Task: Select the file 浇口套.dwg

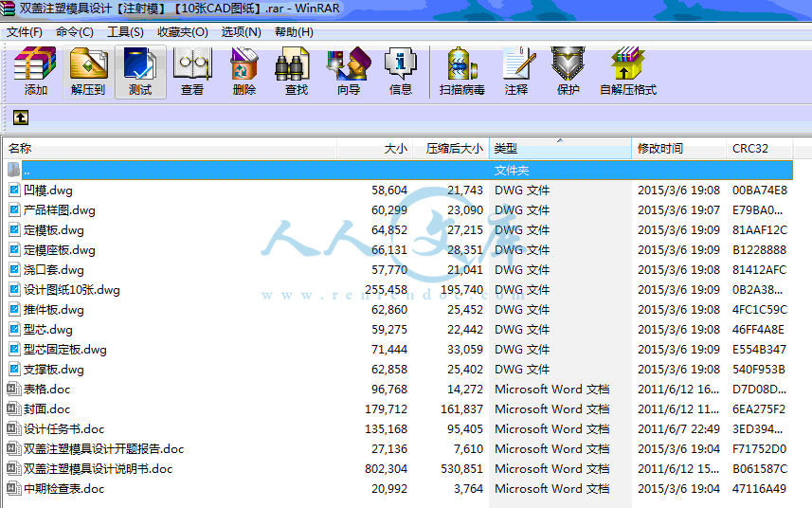Action: (54, 270)
